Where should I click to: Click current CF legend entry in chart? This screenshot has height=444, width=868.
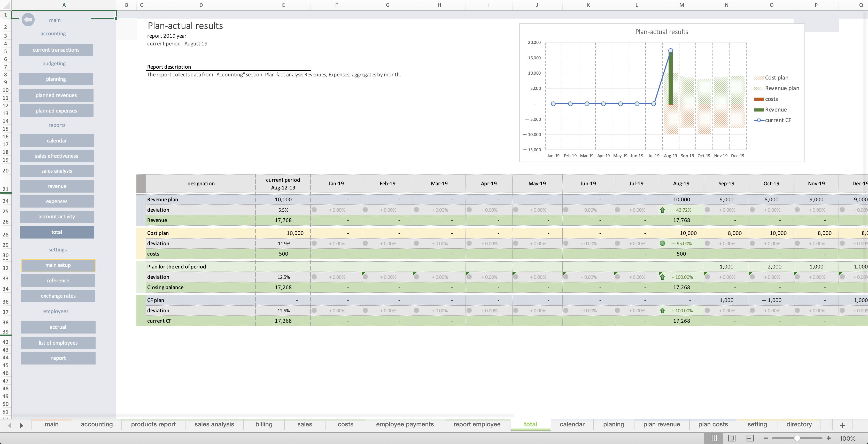[773, 120]
